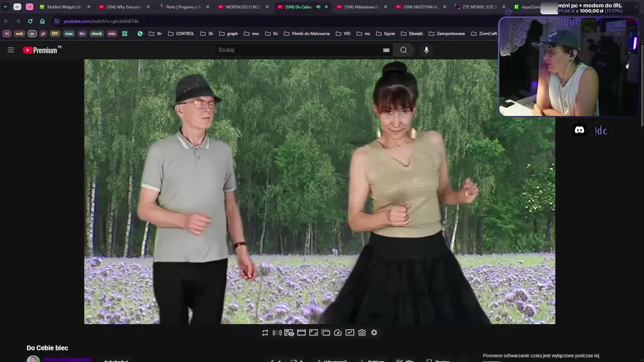644x362 pixels.
Task: Open the wak bookmark
Action: pyautogui.click(x=19, y=34)
